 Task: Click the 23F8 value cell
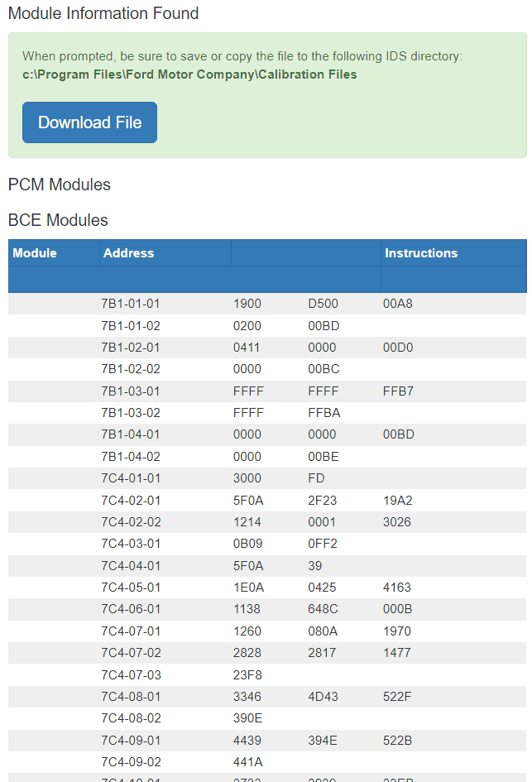pos(247,674)
